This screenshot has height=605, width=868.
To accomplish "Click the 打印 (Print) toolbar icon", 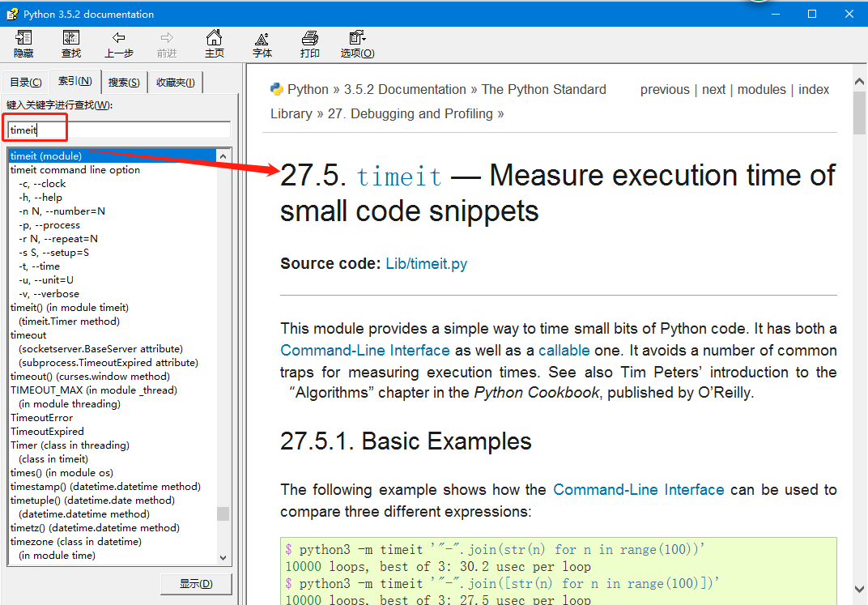I will click(x=309, y=37).
